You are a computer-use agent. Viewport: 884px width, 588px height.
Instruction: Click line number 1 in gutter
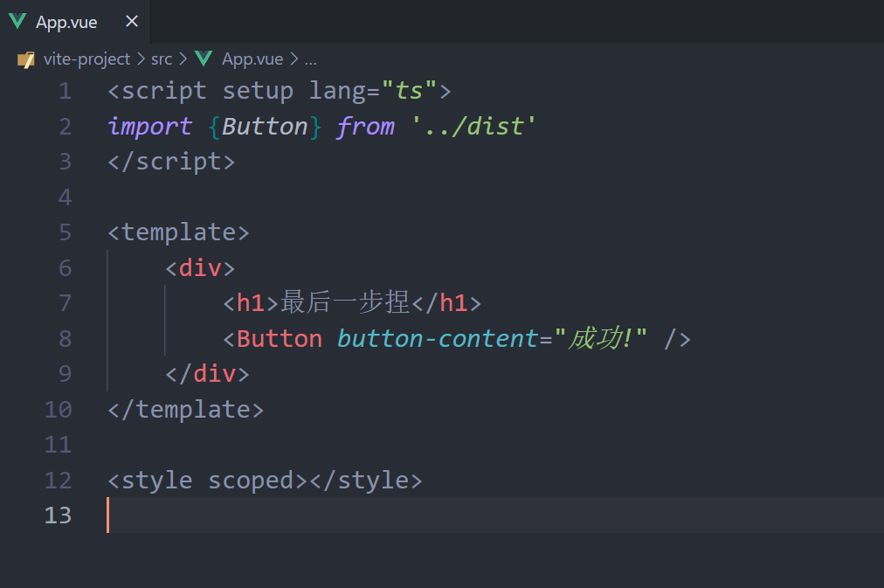point(66,92)
